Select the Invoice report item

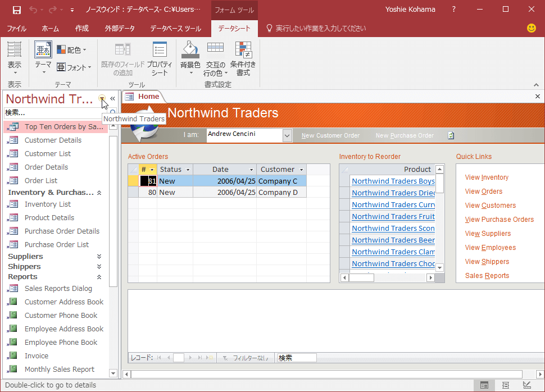(37, 356)
